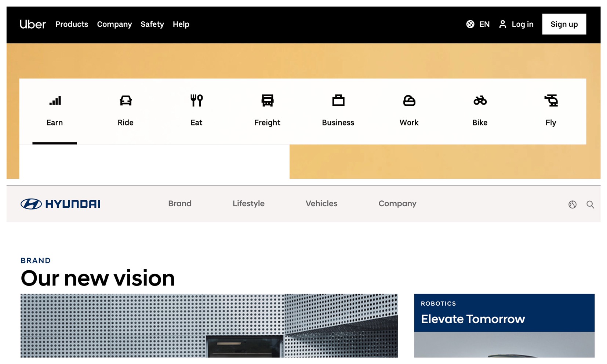
Task: Click the 'Our new vision' heading
Action: click(x=98, y=278)
